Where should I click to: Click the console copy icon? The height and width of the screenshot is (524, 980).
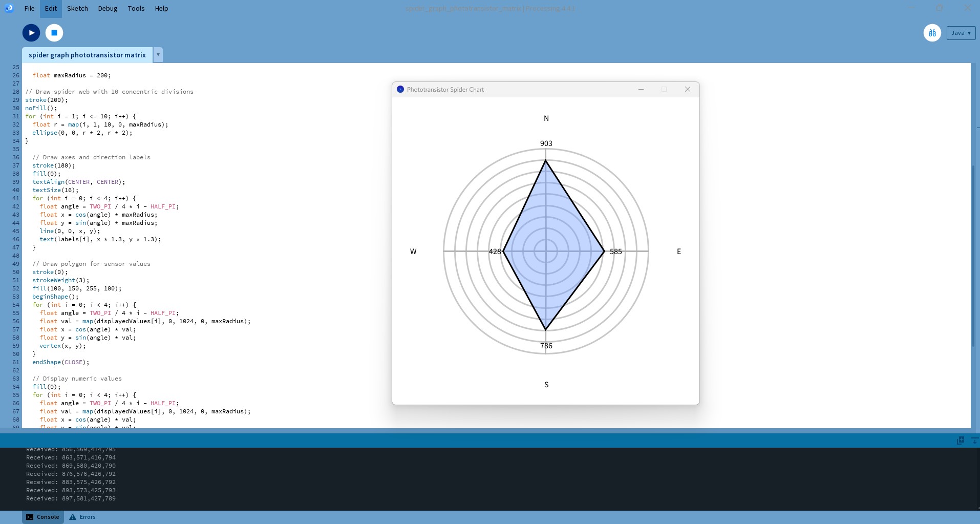(961, 441)
